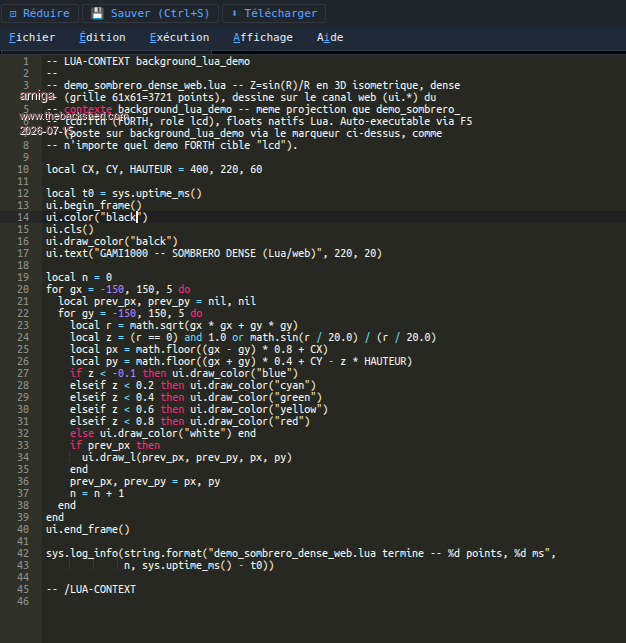The width and height of the screenshot is (626, 643).
Task: Click the "cyan" color string
Action: tap(292, 385)
